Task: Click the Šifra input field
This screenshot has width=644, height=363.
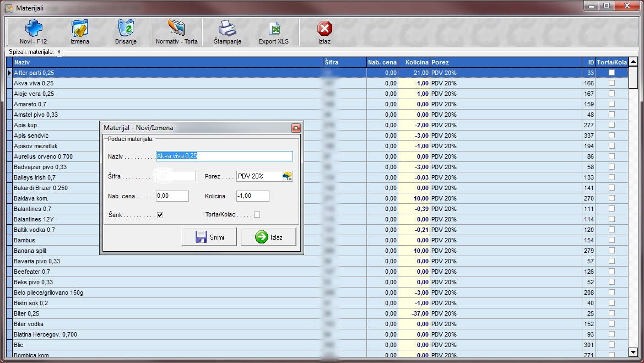Action: [x=176, y=176]
